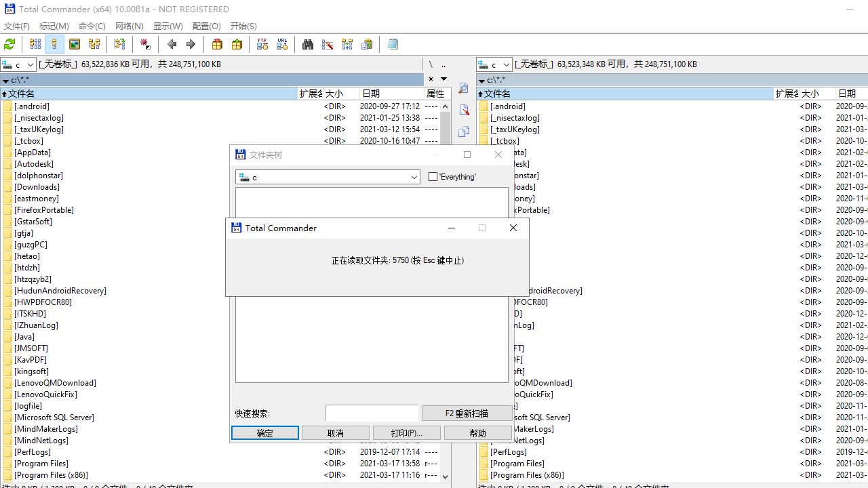Click the refresh panel icon
Screen dimensions: 868x488
click(9, 44)
